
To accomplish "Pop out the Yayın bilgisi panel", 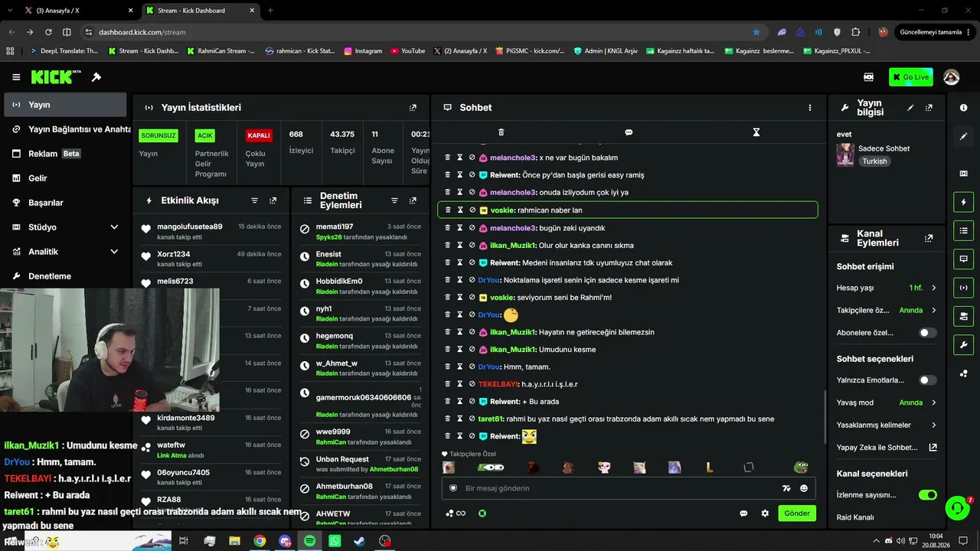I will click(x=929, y=108).
